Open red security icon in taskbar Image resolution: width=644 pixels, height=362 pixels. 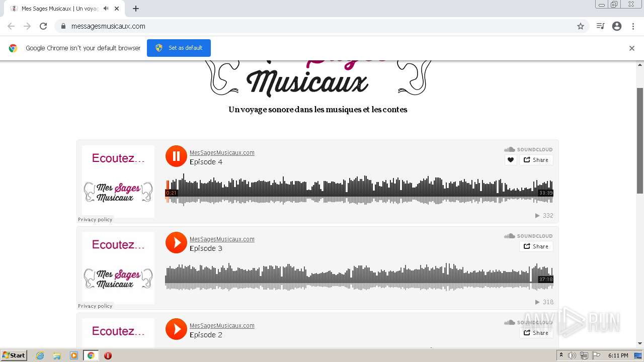(x=108, y=355)
